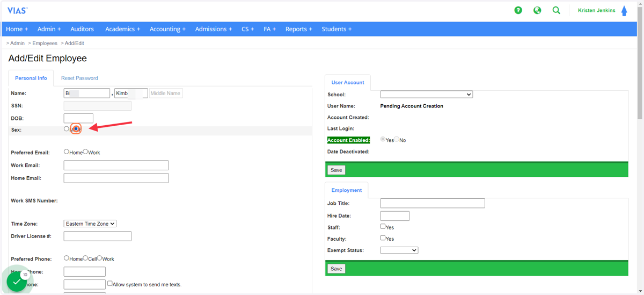Click the Job Title field
Viewport: 644px width, 295px height.
pos(433,203)
